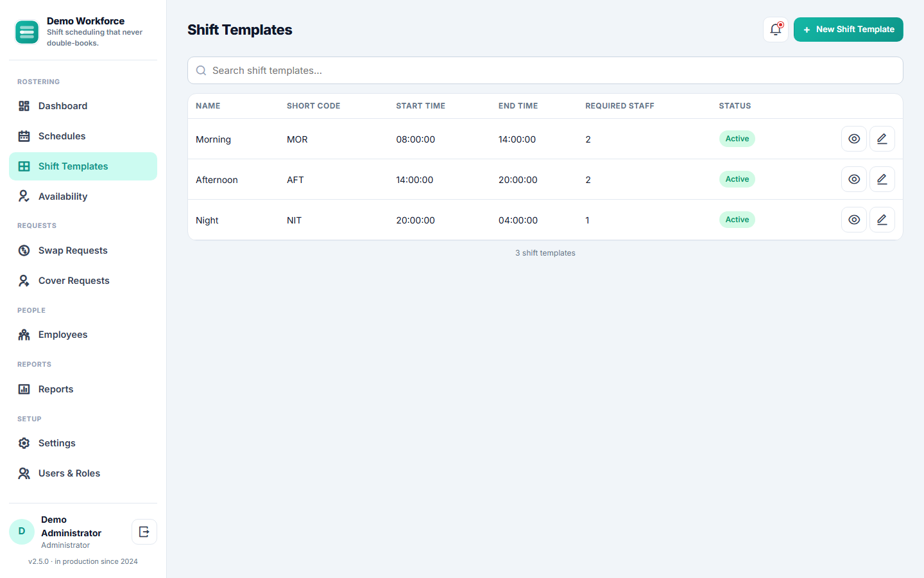Edit the Afternoon shift template

coord(882,179)
